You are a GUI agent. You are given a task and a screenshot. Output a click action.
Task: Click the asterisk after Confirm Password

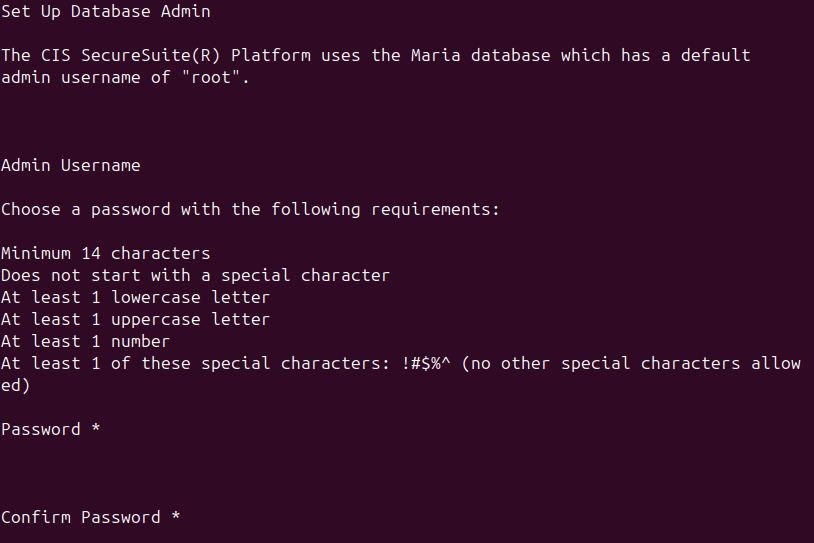tap(175, 516)
